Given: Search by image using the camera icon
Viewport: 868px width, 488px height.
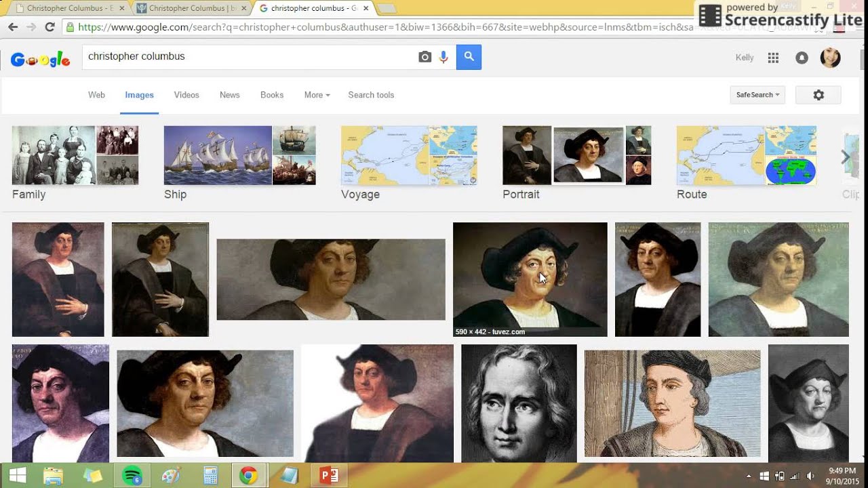Looking at the screenshot, I should click(x=425, y=57).
